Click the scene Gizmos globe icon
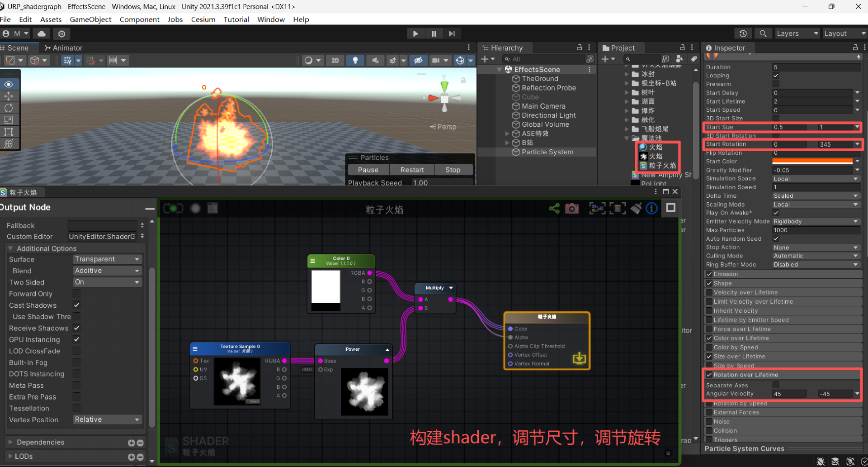 pyautogui.click(x=460, y=60)
